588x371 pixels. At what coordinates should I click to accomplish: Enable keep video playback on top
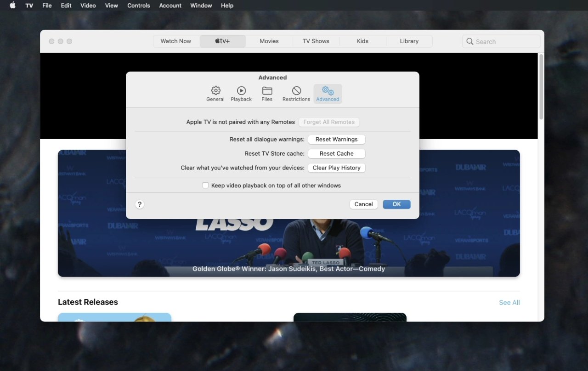point(205,185)
